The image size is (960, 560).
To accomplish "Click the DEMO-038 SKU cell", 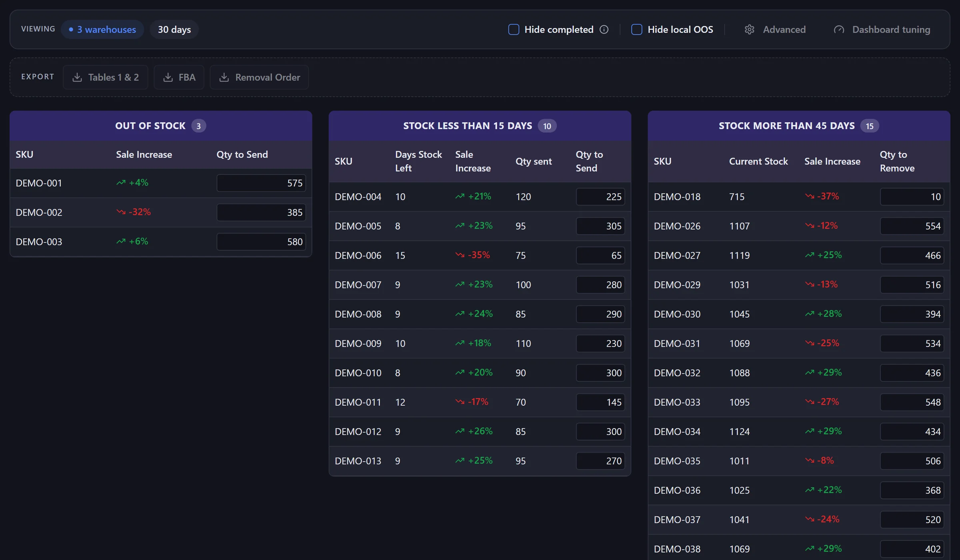I will point(677,549).
